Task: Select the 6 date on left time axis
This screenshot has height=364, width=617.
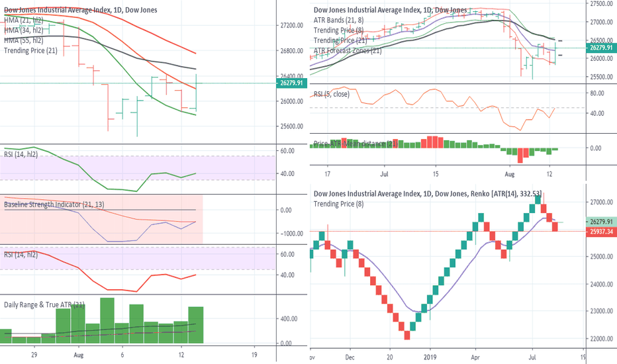Action: point(122,355)
